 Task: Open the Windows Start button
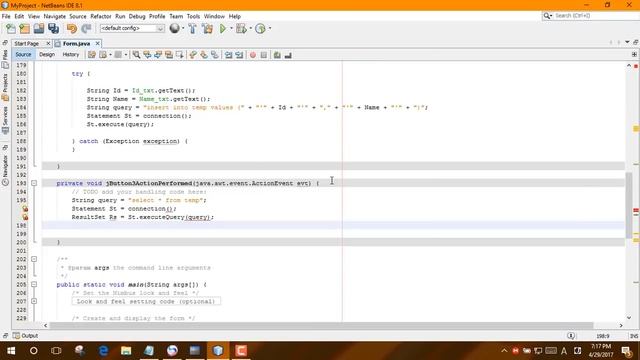[11, 351]
